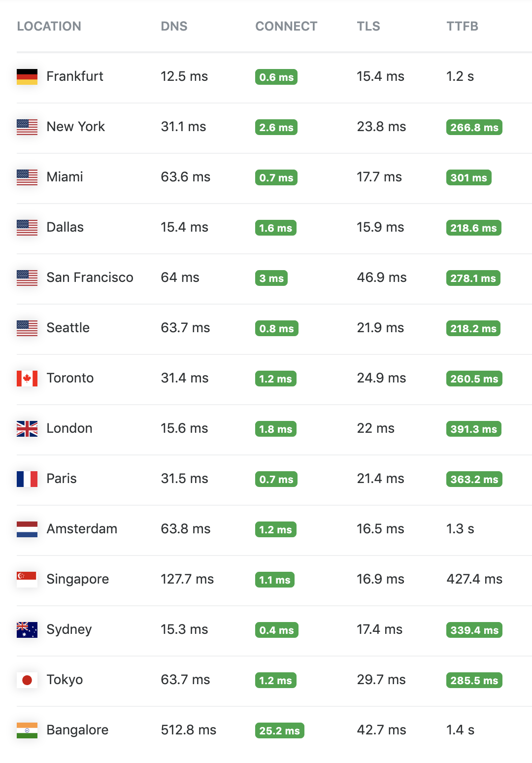Click the Canadian flag icon beside Toronto
Viewport: 532px width, 763px height.
pyautogui.click(x=27, y=378)
